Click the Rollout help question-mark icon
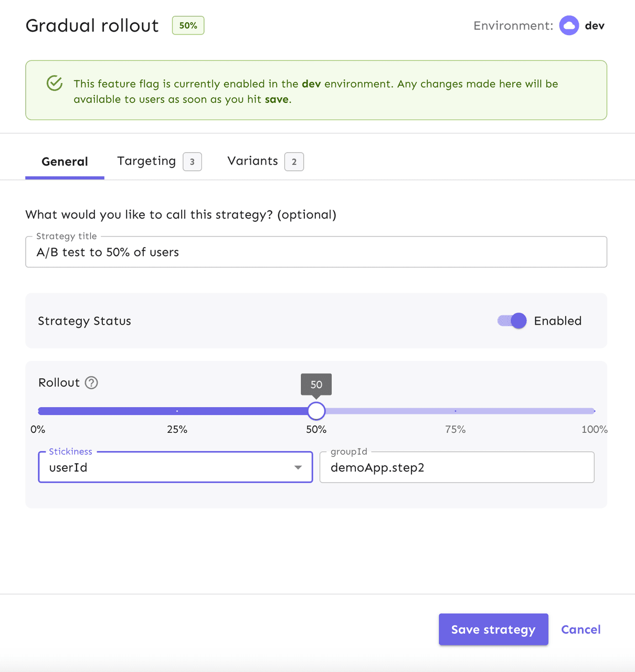635x672 pixels. tap(91, 383)
